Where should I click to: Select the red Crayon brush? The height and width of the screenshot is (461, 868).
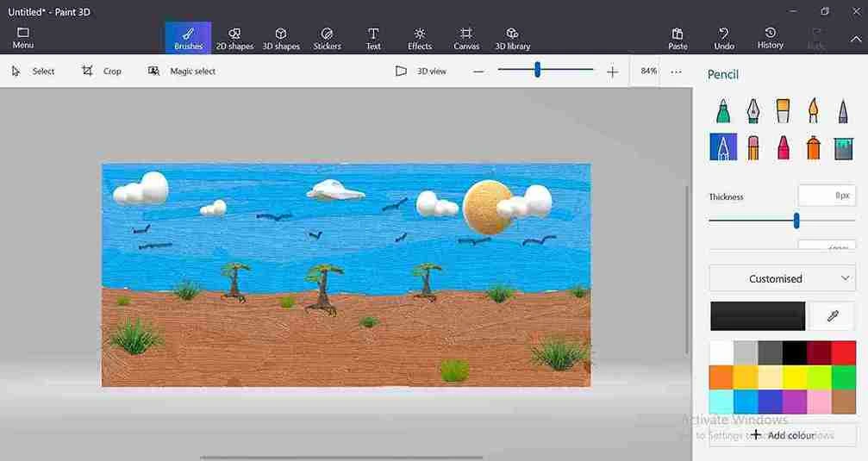point(783,147)
